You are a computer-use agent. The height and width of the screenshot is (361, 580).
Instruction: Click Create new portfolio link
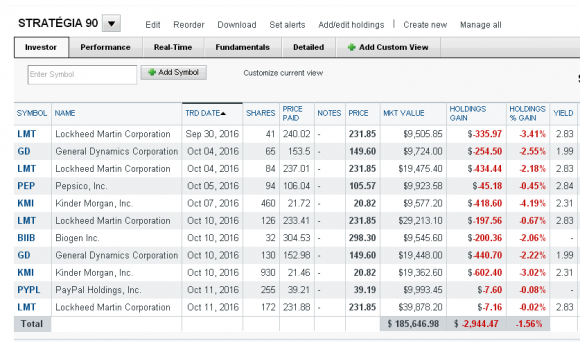click(425, 25)
